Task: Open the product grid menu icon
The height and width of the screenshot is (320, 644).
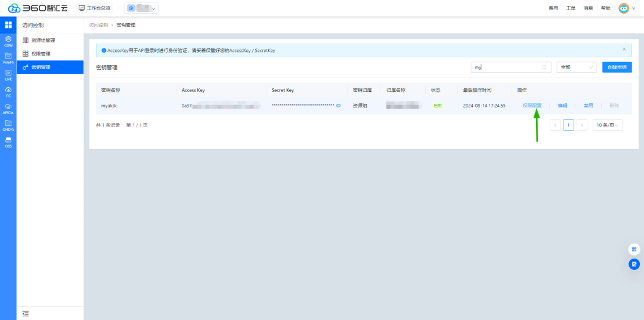Action: 8,24
